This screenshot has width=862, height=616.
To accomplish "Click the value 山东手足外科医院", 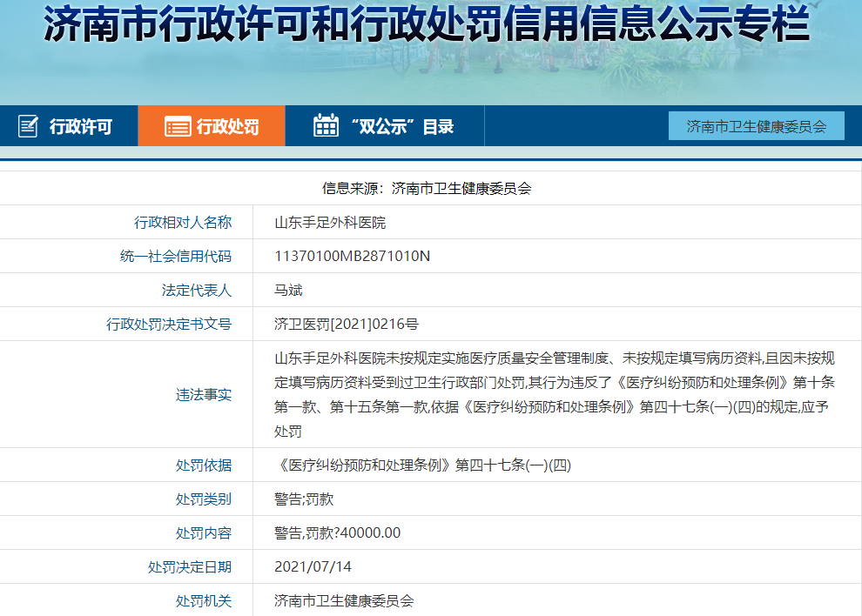I will coord(330,223).
